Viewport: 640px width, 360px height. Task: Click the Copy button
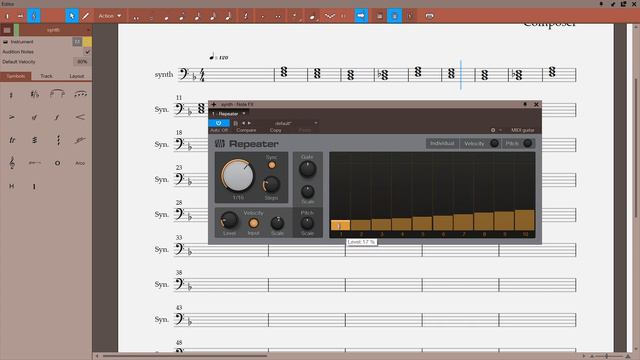[276, 130]
